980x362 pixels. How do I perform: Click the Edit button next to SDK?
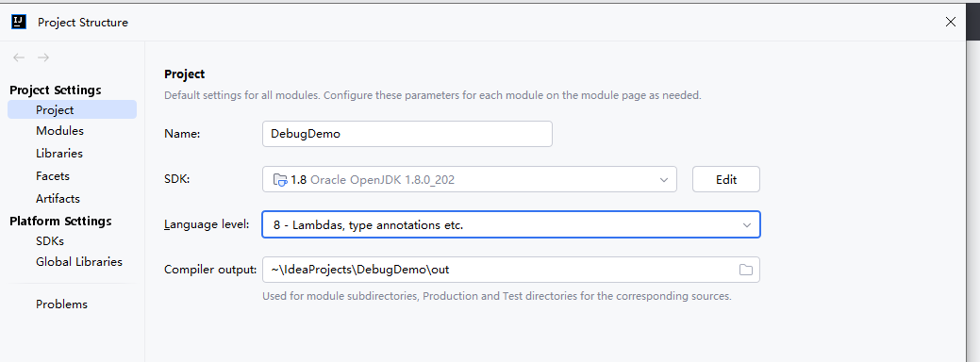[x=725, y=180]
